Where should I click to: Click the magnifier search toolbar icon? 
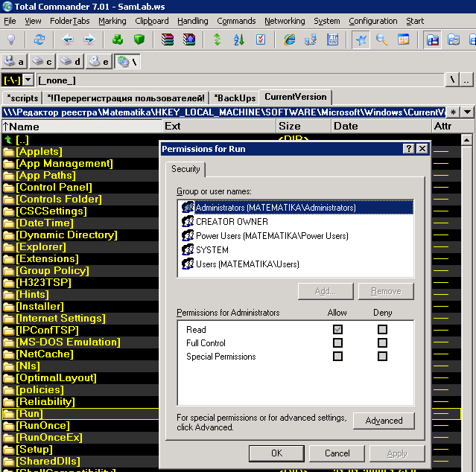click(382, 39)
